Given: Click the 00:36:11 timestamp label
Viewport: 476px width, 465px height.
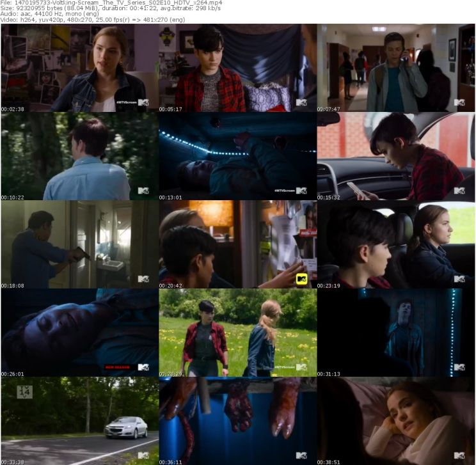Looking at the screenshot, I should click(x=171, y=462).
